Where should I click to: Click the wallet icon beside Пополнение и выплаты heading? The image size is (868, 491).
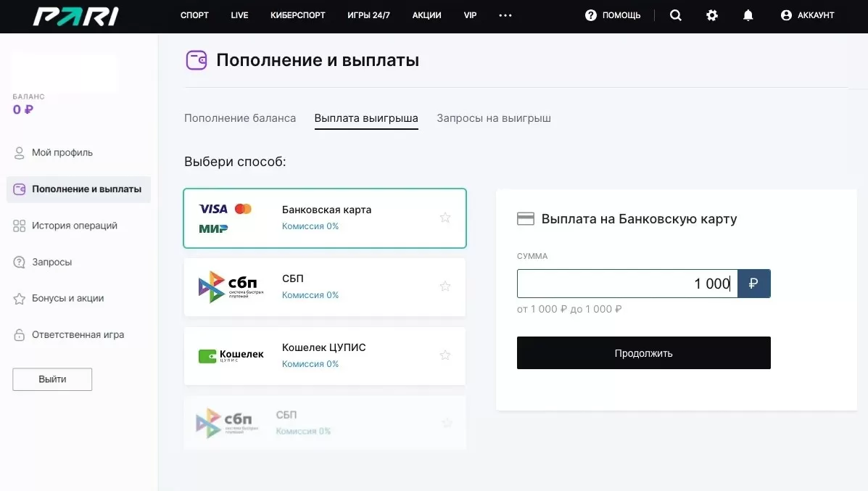[196, 60]
